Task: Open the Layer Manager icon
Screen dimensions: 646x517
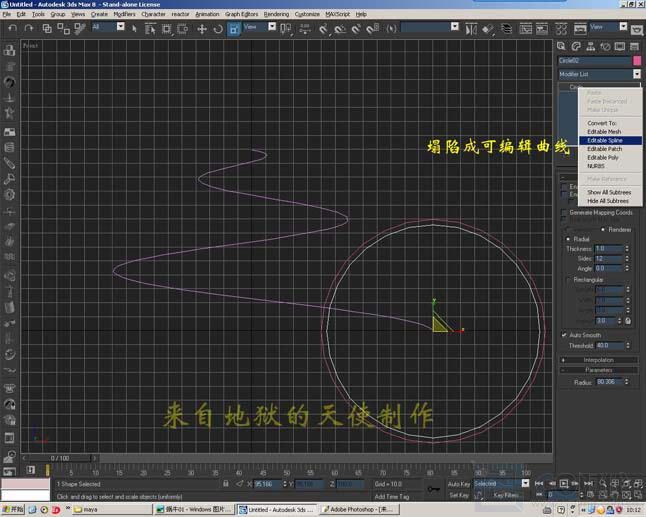Action: [506, 29]
